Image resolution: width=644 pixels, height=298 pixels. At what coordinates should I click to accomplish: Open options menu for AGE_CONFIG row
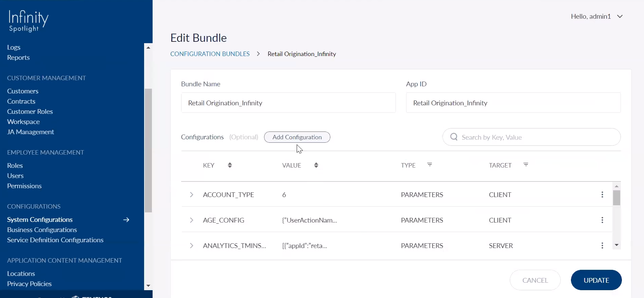point(602,220)
